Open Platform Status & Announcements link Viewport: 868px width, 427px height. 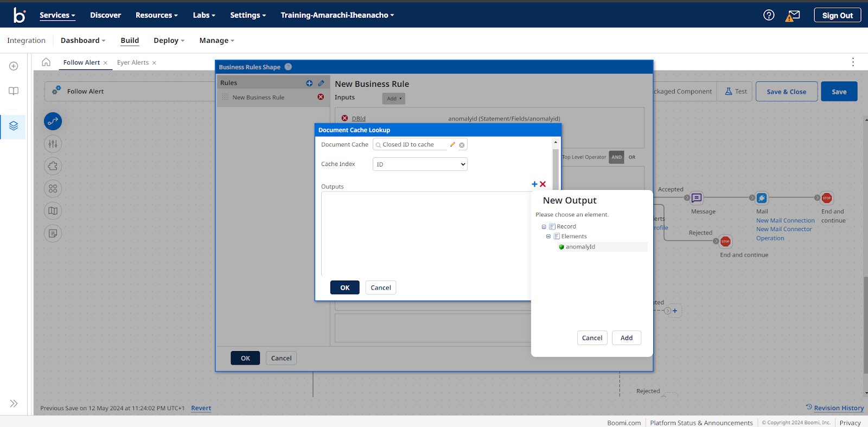pos(701,423)
